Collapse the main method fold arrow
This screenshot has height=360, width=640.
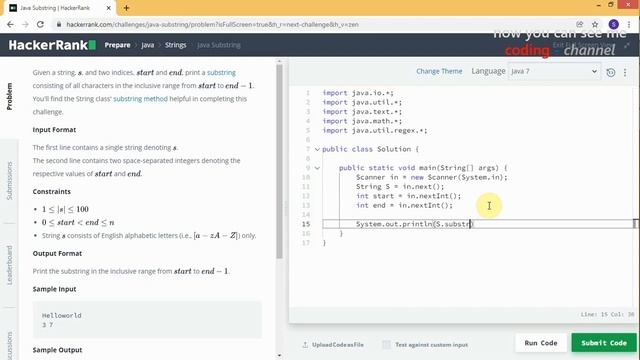coord(317,168)
